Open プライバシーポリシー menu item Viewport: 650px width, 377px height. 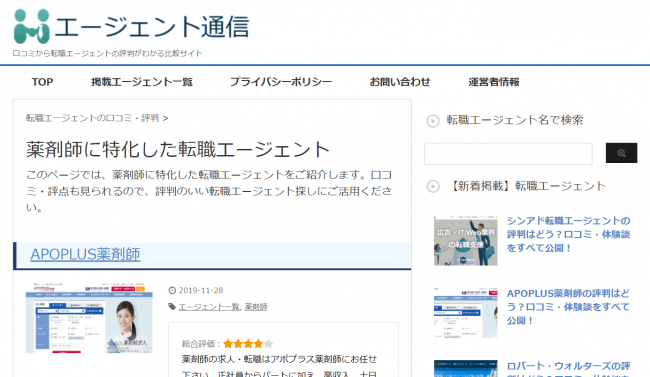click(x=281, y=82)
